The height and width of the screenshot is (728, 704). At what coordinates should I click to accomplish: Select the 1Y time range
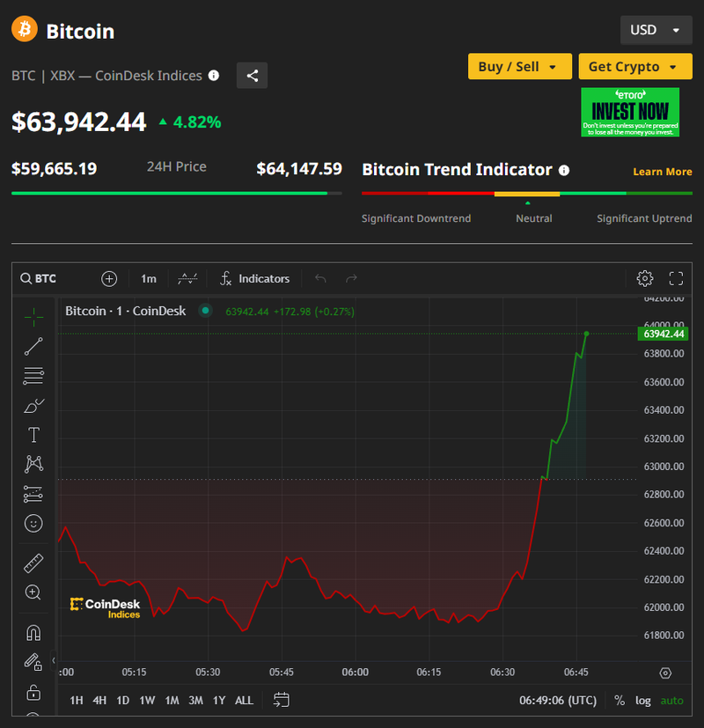pyautogui.click(x=218, y=701)
